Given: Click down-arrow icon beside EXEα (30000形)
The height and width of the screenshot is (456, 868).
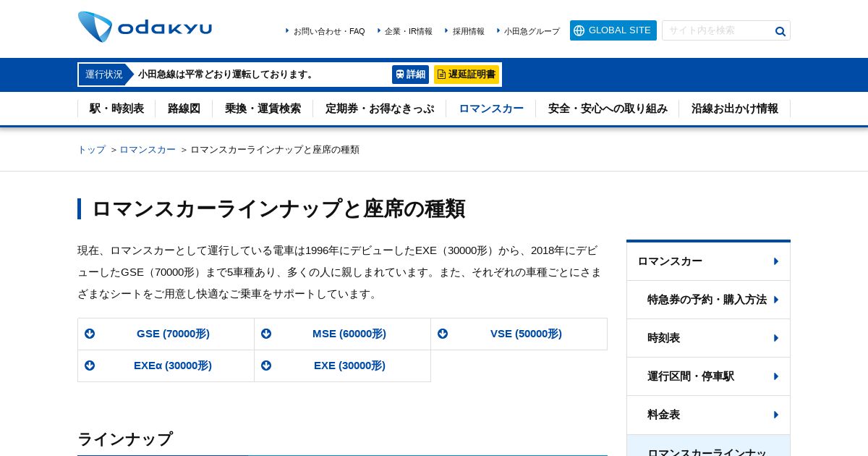Looking at the screenshot, I should coord(90,366).
